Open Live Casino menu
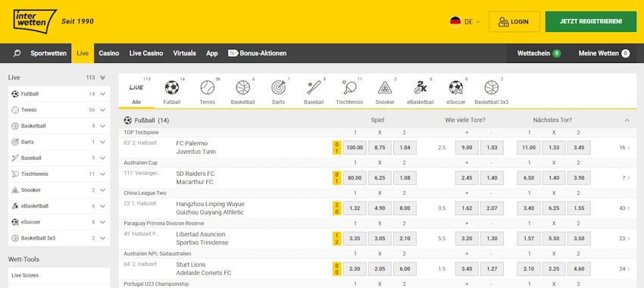The image size is (644, 288). 145,53
